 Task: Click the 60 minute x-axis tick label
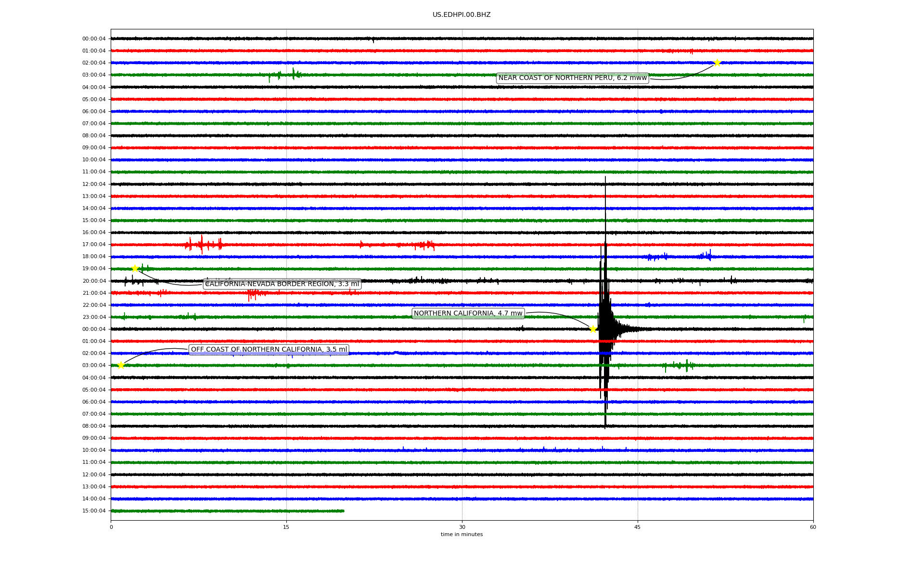point(813,527)
